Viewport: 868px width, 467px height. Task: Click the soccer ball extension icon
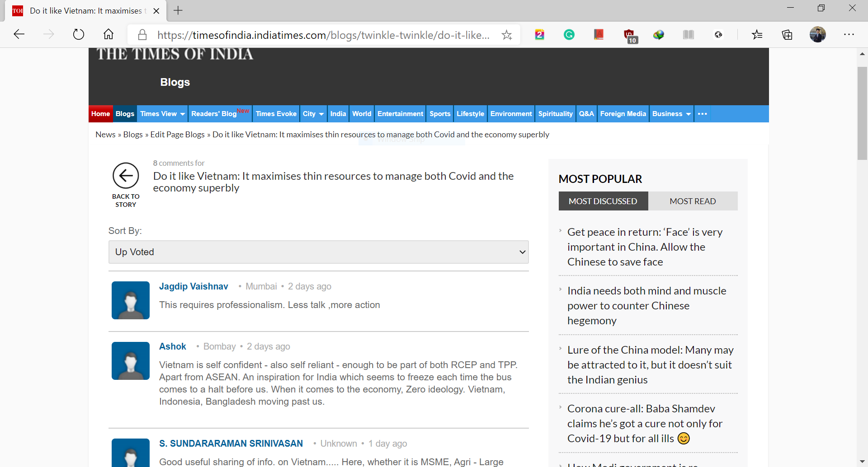point(718,35)
